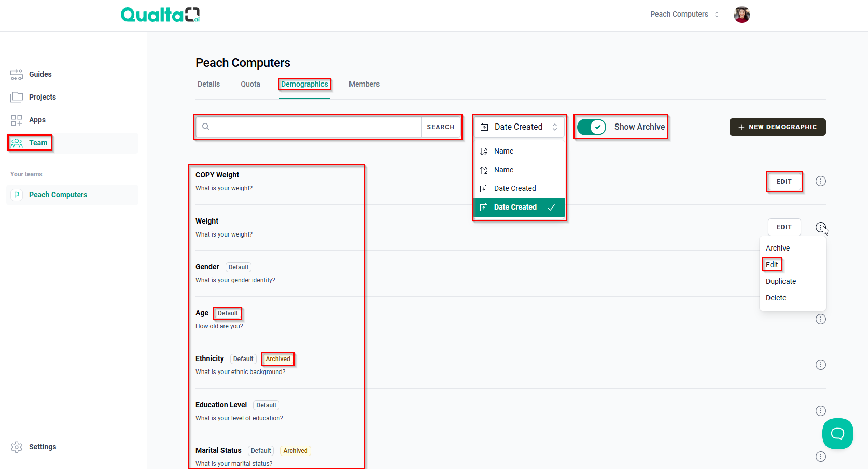
Task: Click the Ethnicity Archived badge
Action: tap(278, 359)
